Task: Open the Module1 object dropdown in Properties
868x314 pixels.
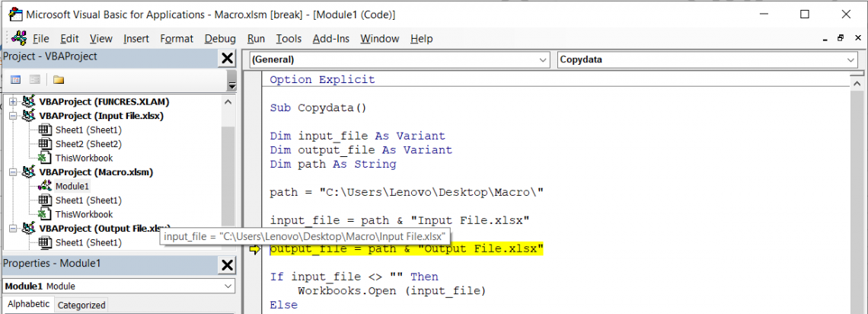Action: pos(229,286)
